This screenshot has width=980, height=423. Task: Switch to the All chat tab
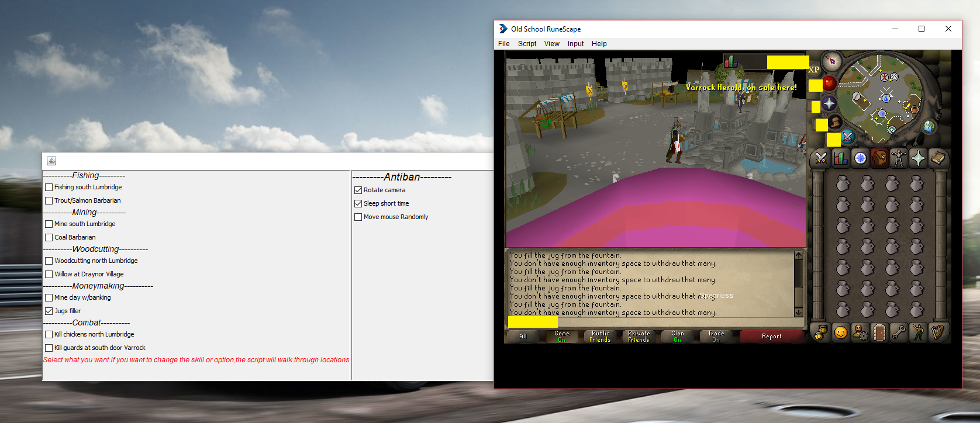click(x=523, y=337)
